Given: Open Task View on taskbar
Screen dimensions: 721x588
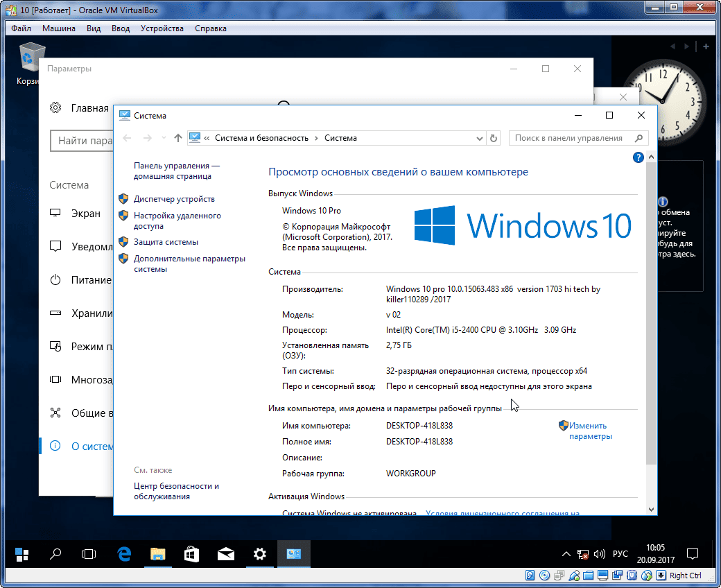Looking at the screenshot, I should tap(89, 555).
